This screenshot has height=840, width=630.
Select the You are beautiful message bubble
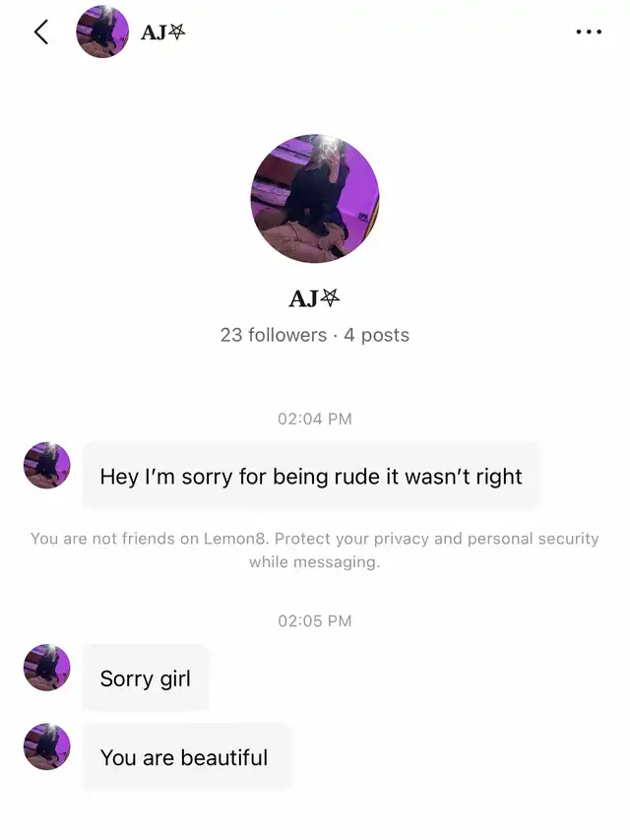tap(186, 757)
